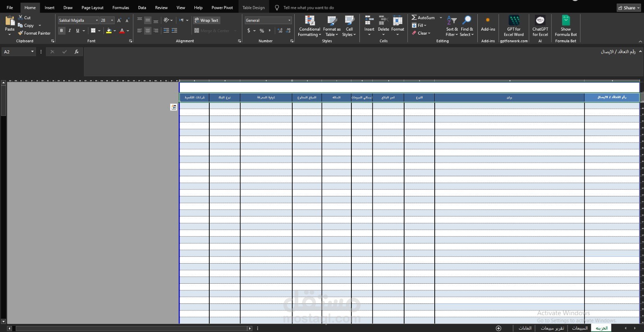Open the Add-ins store button

coord(488,23)
